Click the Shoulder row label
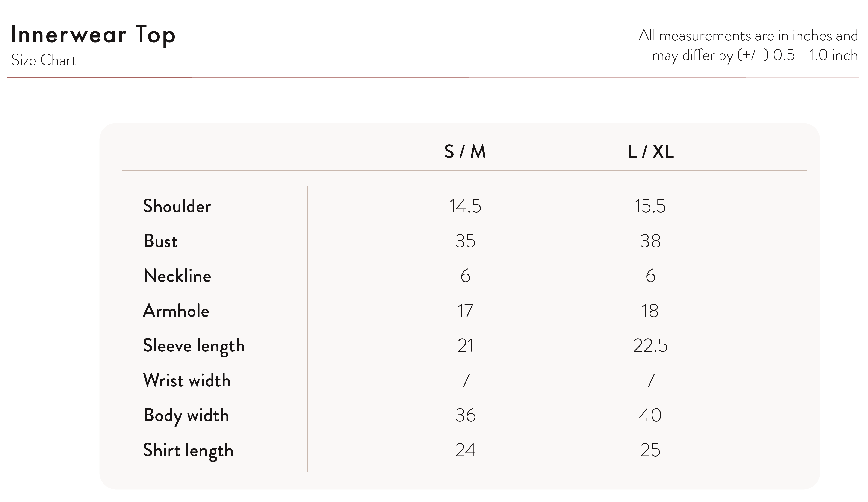Screen dimensions: 868x502 (177, 206)
